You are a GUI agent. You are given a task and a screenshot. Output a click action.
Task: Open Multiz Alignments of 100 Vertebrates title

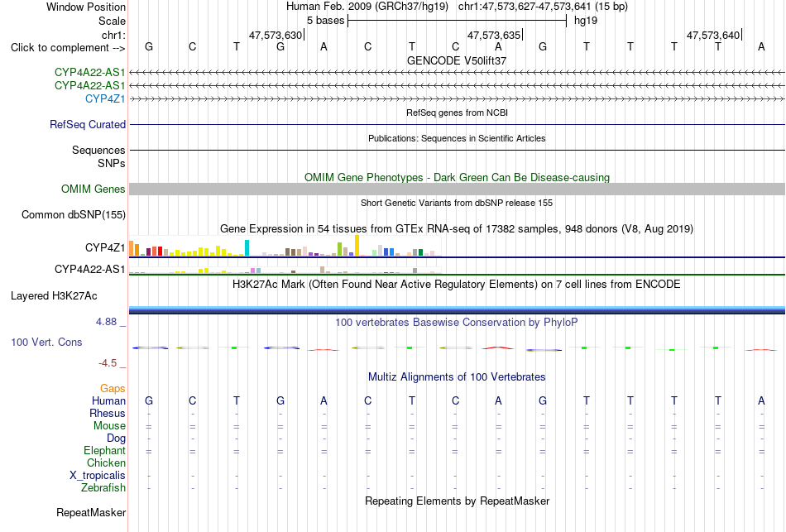click(457, 377)
